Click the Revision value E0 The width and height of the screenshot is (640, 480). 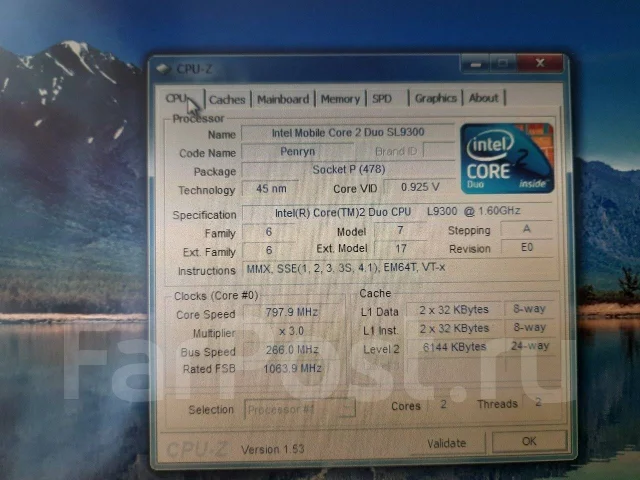[x=527, y=247]
